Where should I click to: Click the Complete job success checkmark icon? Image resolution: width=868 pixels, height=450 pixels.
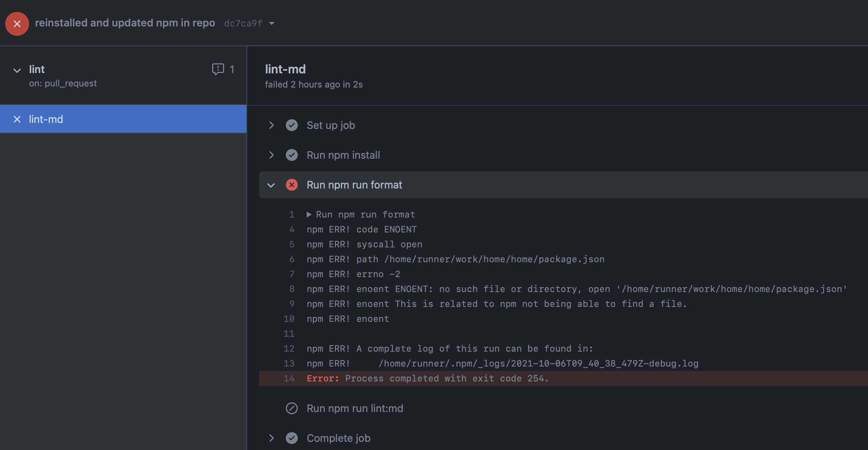(x=291, y=438)
